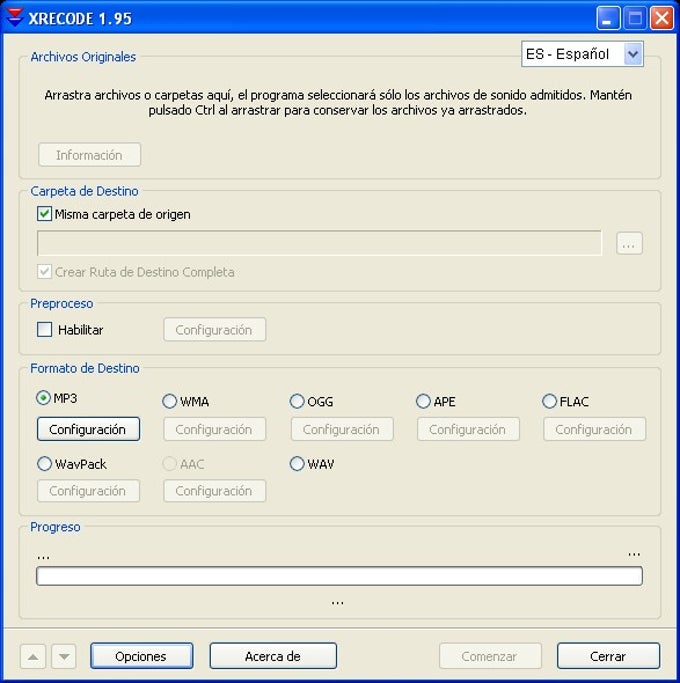
Task: Minimize the XRECODE window
Action: (x=608, y=18)
